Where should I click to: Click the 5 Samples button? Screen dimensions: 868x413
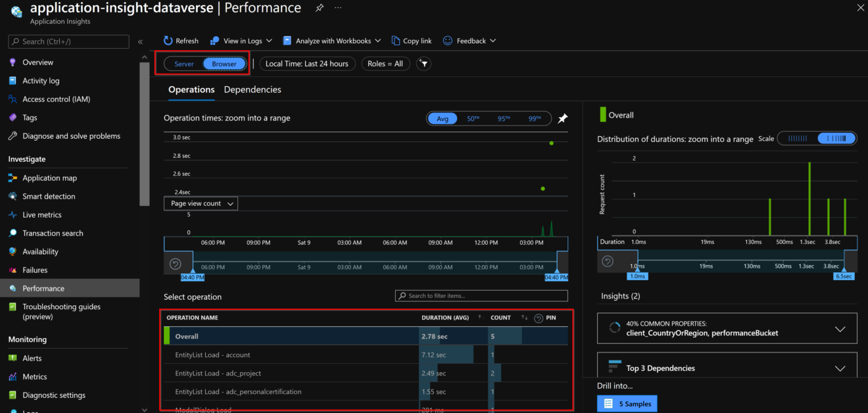627,403
